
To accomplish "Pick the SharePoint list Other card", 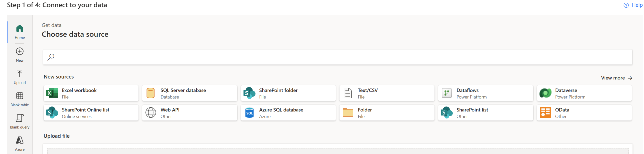I will (486, 113).
